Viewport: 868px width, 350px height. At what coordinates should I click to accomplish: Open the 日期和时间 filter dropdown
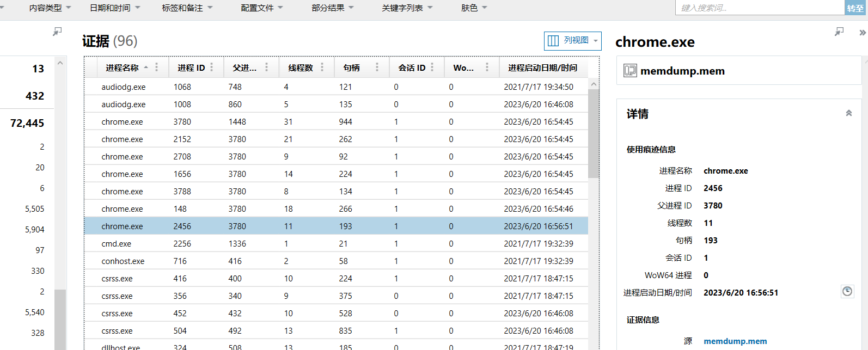(115, 8)
